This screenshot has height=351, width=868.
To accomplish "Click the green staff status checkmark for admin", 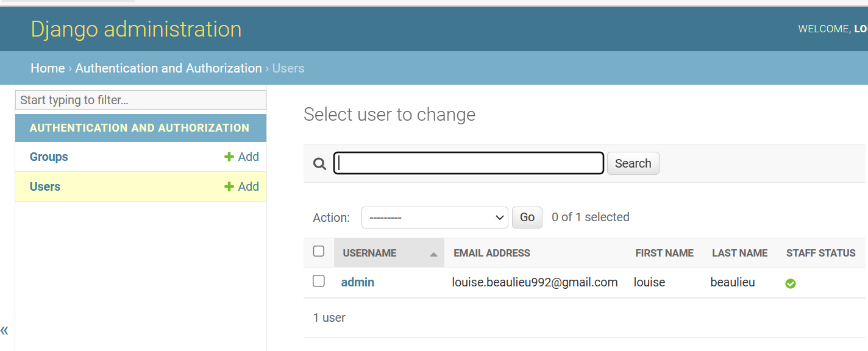I will (791, 283).
